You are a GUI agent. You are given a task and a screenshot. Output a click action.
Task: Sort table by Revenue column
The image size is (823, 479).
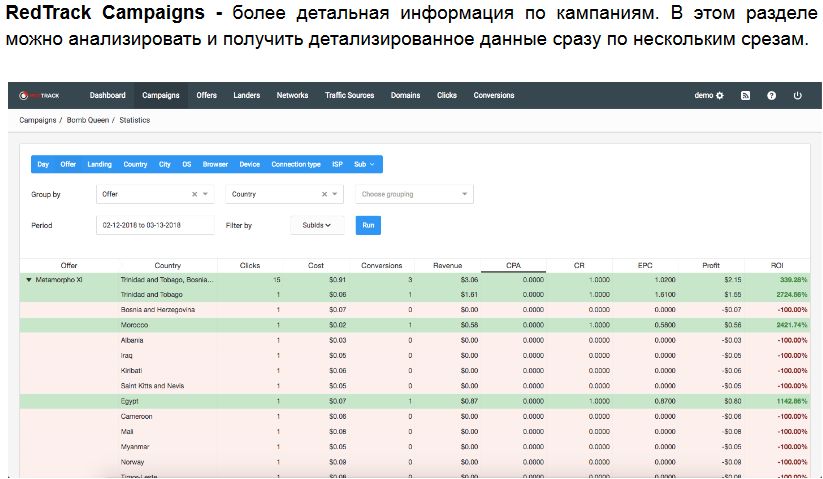point(448,265)
